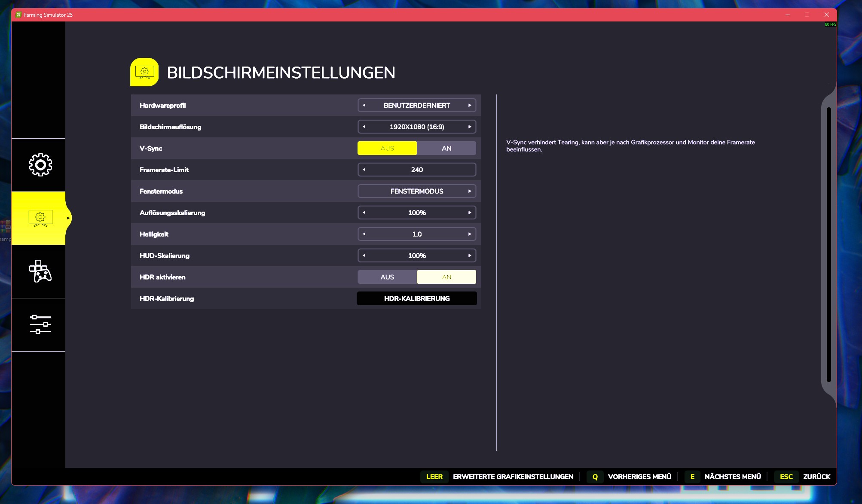Screen dimensions: 862x504
Task: Click right arrow for Bildschirmauflösung
Action: 470,127
